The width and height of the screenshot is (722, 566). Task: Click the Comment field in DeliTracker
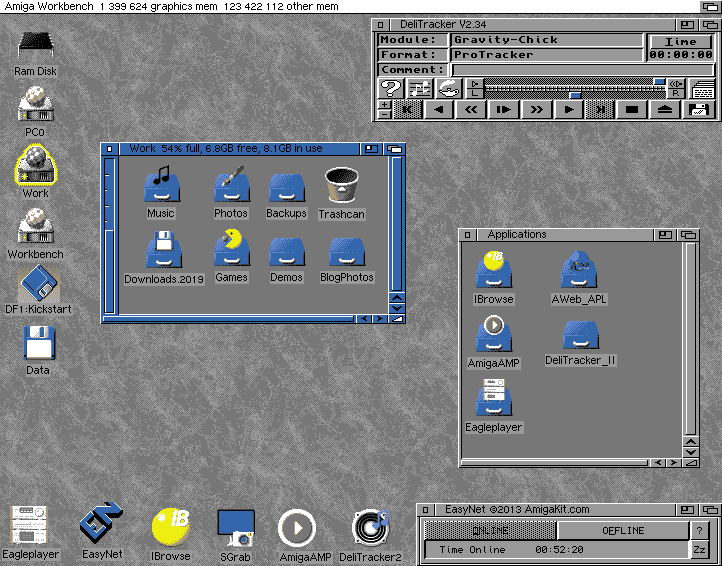pos(582,70)
